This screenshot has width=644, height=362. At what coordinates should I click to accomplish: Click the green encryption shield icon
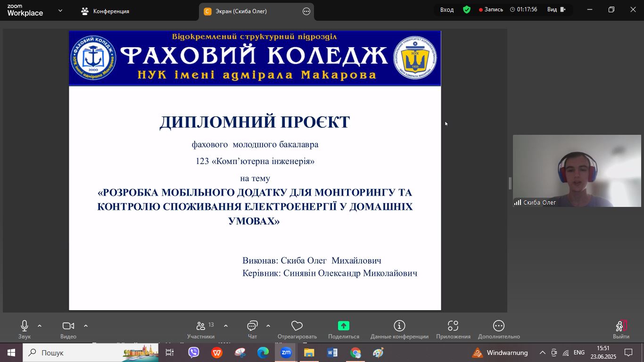coord(467,9)
